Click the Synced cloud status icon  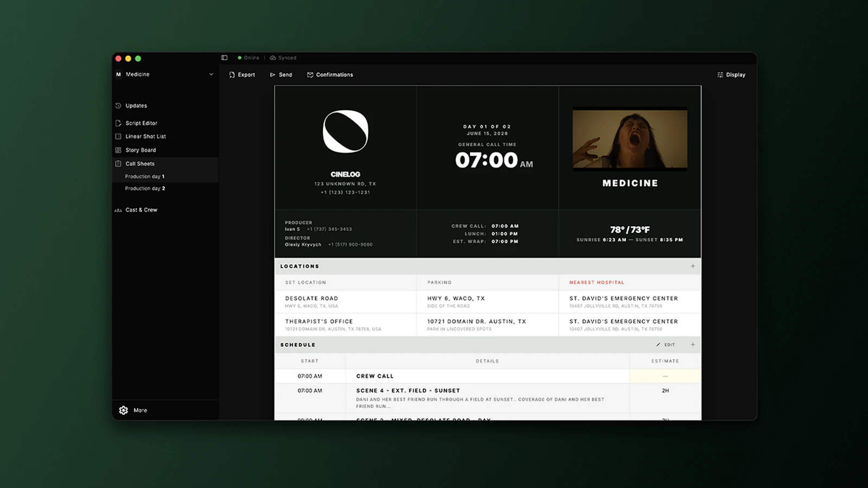point(273,57)
